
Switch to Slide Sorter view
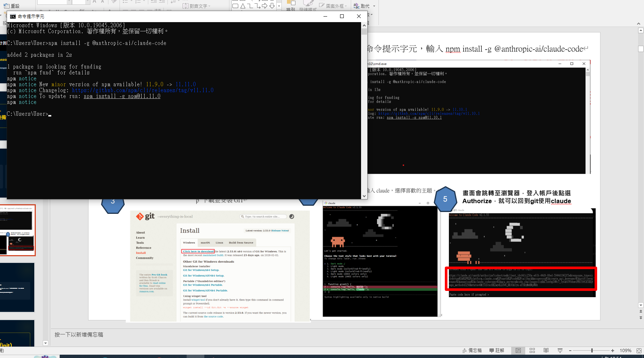point(532,351)
